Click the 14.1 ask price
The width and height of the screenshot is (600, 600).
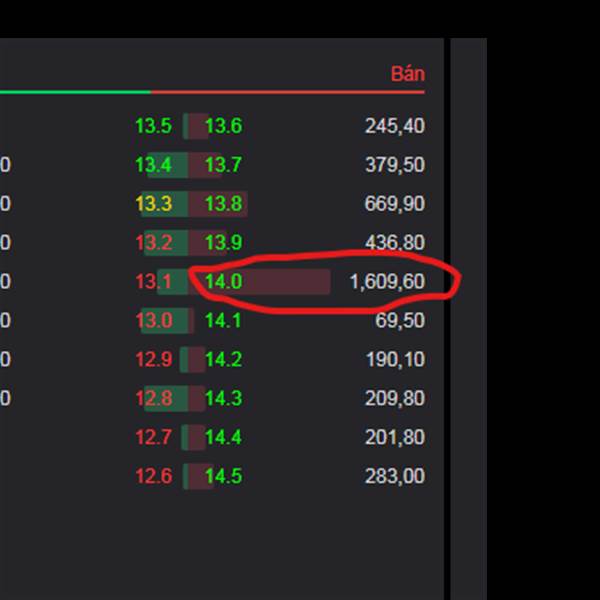(223, 320)
